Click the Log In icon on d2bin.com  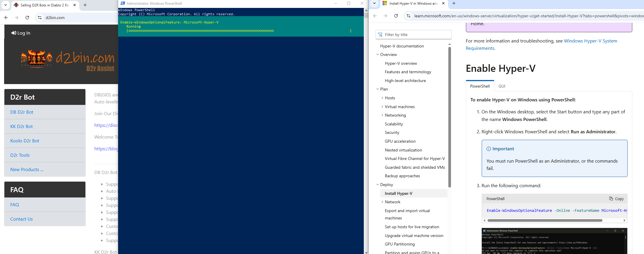pyautogui.click(x=13, y=33)
